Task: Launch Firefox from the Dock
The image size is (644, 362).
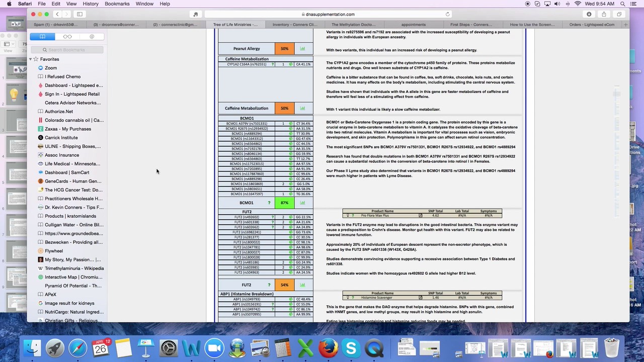Action: click(x=328, y=348)
